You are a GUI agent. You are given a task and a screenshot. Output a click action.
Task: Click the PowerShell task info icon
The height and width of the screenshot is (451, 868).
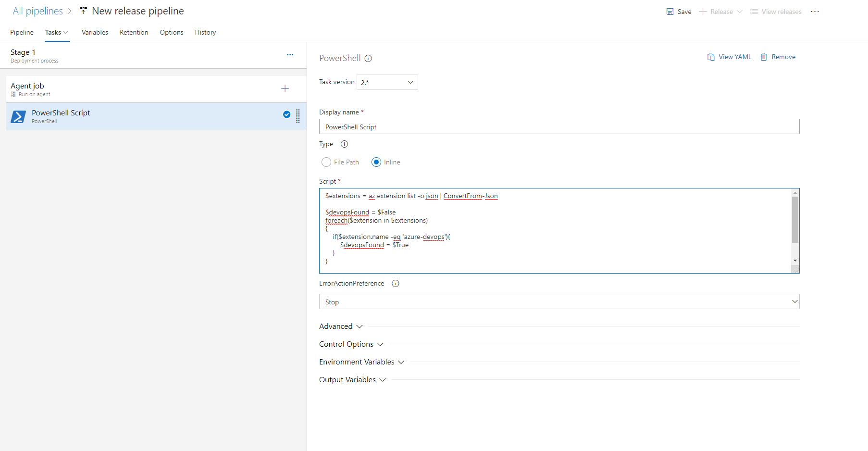click(x=368, y=59)
